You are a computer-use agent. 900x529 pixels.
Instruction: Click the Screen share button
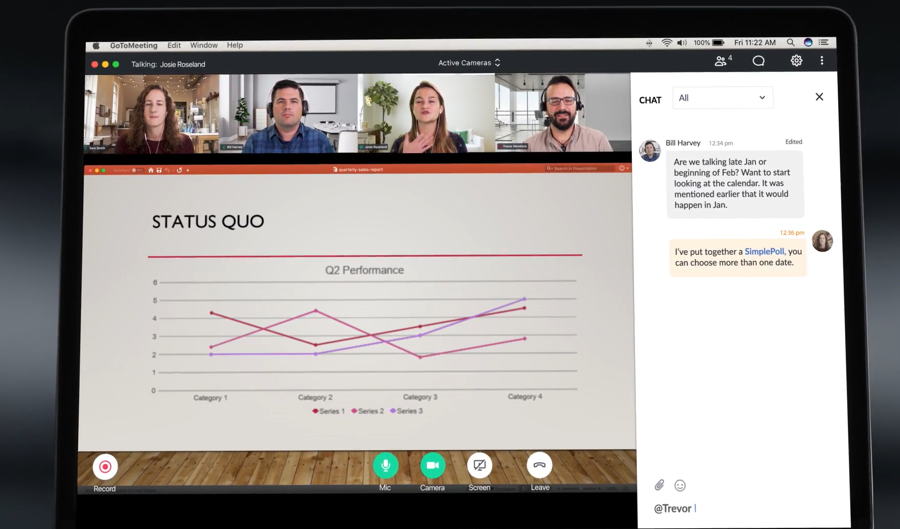click(480, 466)
